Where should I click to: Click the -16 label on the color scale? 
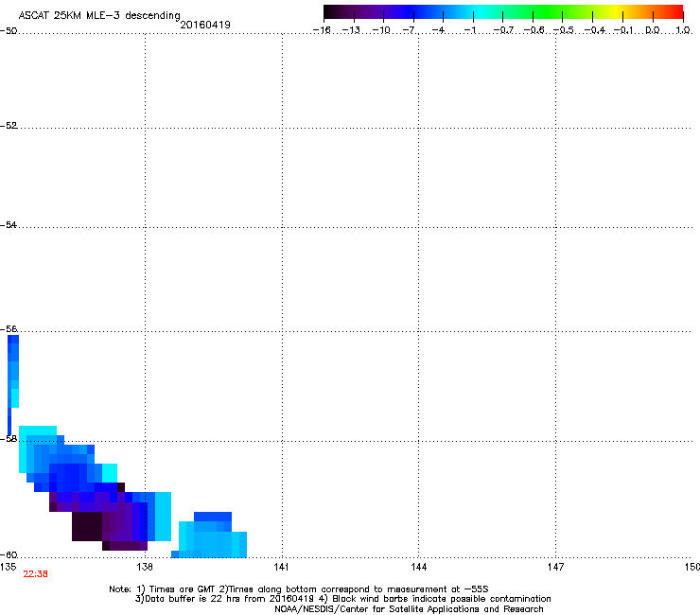(322, 30)
